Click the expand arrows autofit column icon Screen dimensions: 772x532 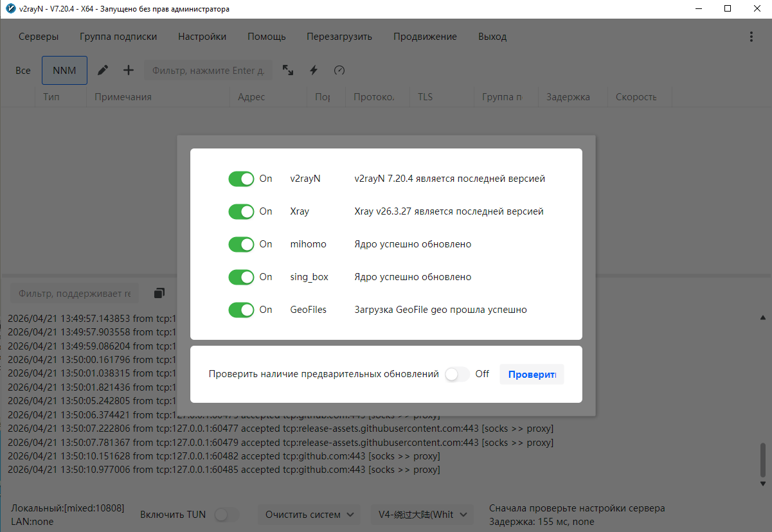[288, 71]
